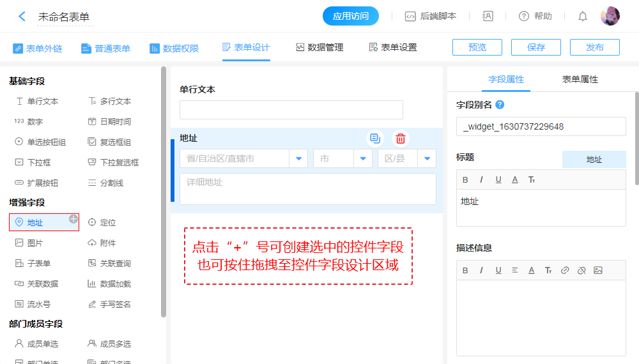Insert image in 描述信息 editor toolbar

coord(597,270)
